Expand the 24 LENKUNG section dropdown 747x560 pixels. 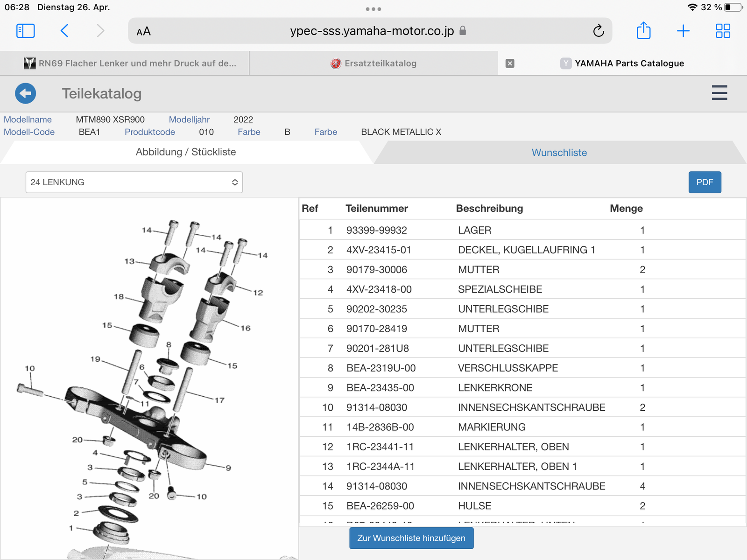[134, 182]
